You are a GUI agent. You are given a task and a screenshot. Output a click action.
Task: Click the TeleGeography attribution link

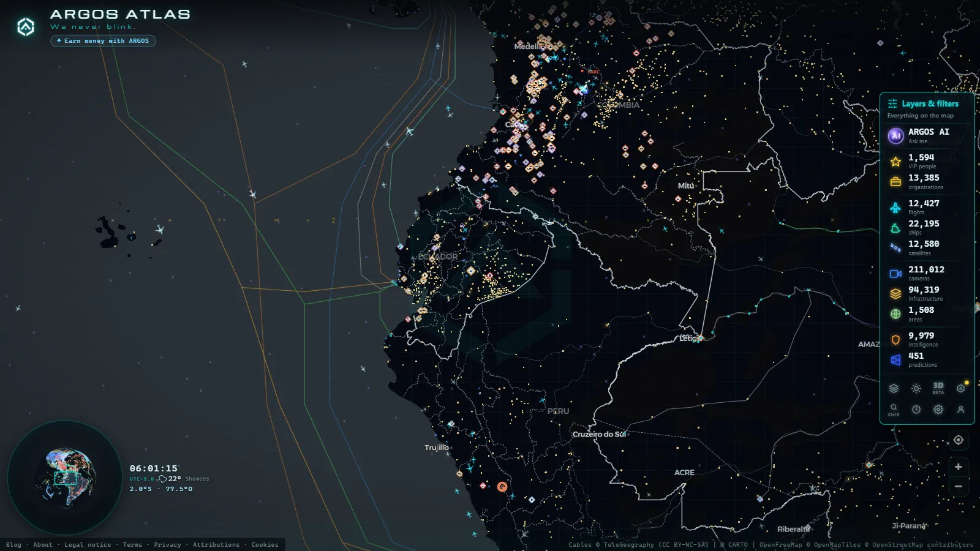click(x=628, y=545)
